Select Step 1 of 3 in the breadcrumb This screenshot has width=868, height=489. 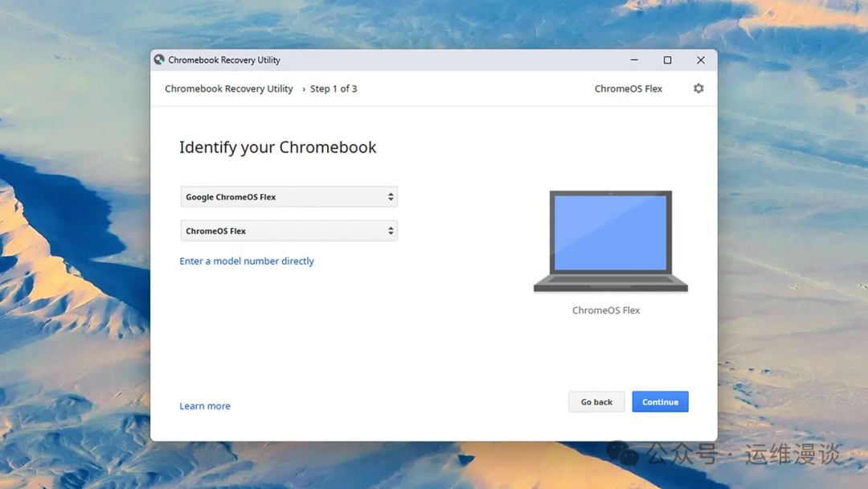click(334, 88)
